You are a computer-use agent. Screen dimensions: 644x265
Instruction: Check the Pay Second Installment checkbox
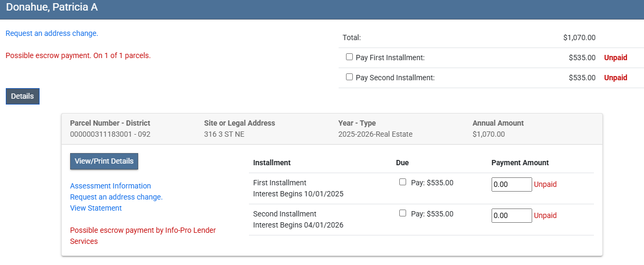(x=349, y=77)
